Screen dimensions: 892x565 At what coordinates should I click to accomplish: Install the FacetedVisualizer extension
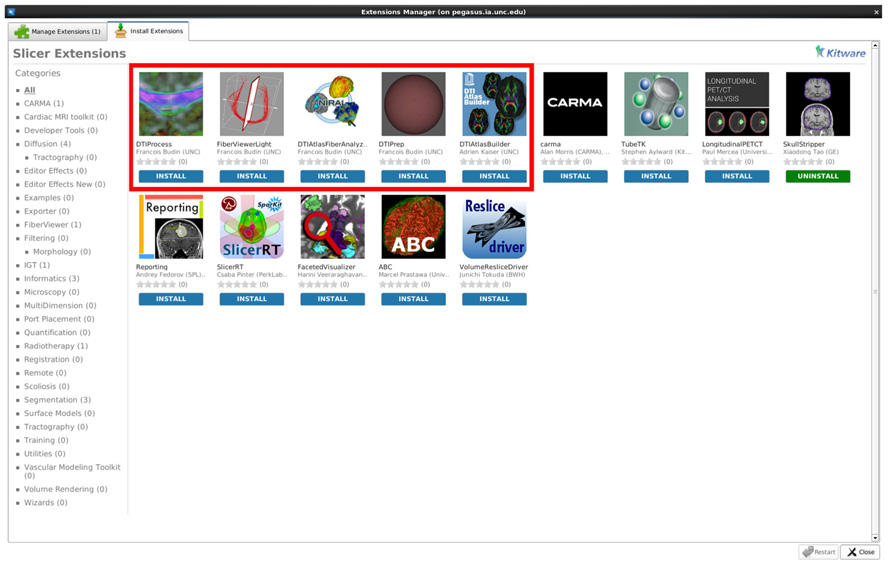coord(332,299)
